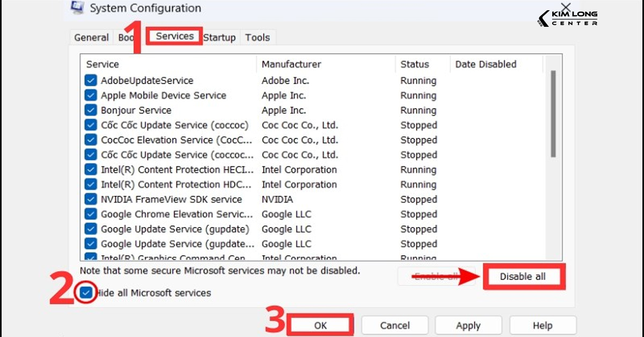The width and height of the screenshot is (644, 337).
Task: Confirm with the OK button
Action: [x=320, y=325]
